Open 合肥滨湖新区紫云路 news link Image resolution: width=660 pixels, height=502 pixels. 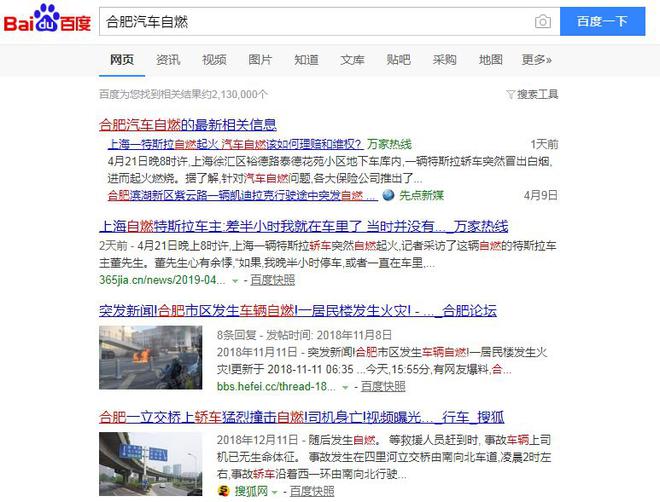pos(242,195)
